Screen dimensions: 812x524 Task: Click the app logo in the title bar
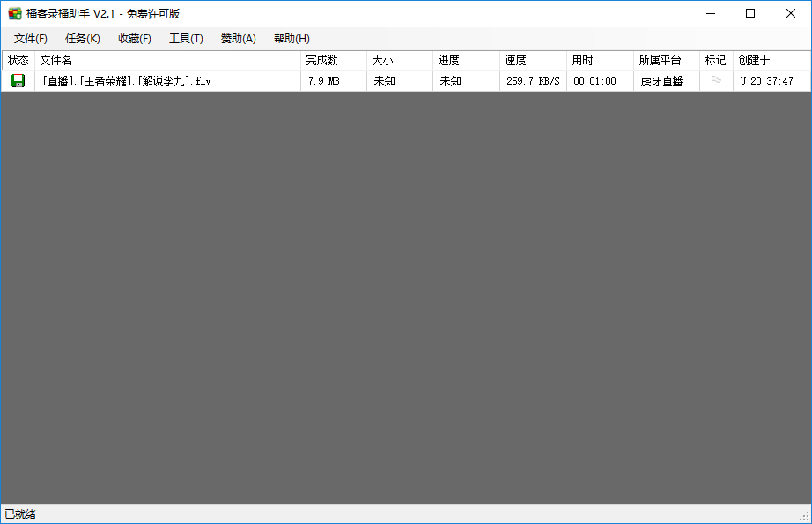point(14,13)
